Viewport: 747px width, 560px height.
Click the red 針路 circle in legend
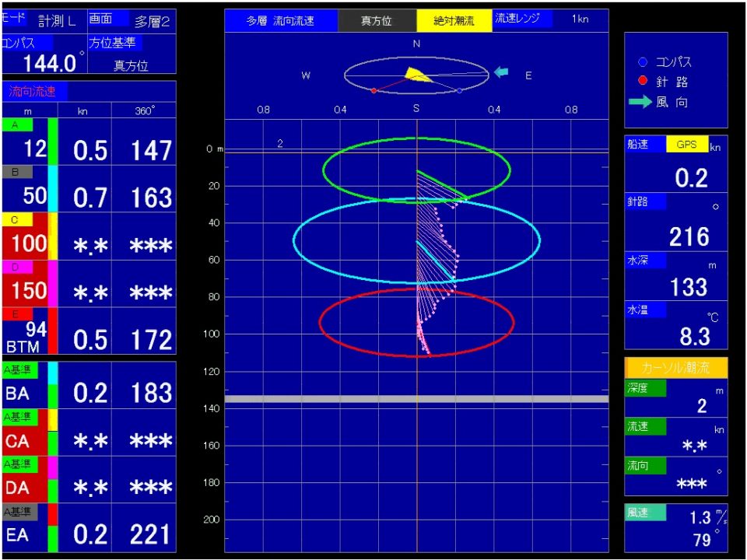(643, 82)
